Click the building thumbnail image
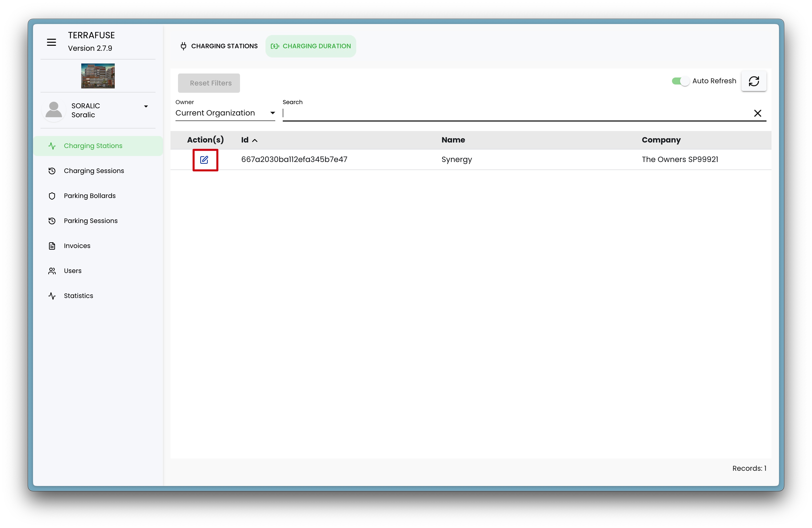The height and width of the screenshot is (528, 812). coord(98,76)
